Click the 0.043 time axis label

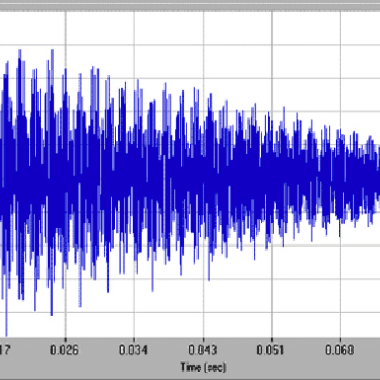202,350
